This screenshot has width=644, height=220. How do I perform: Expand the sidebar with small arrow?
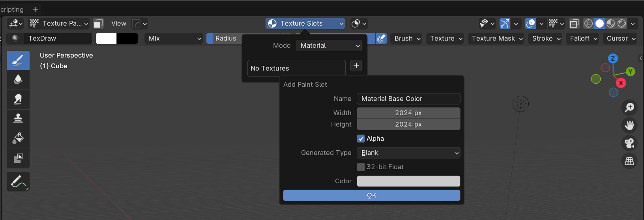[x=641, y=58]
